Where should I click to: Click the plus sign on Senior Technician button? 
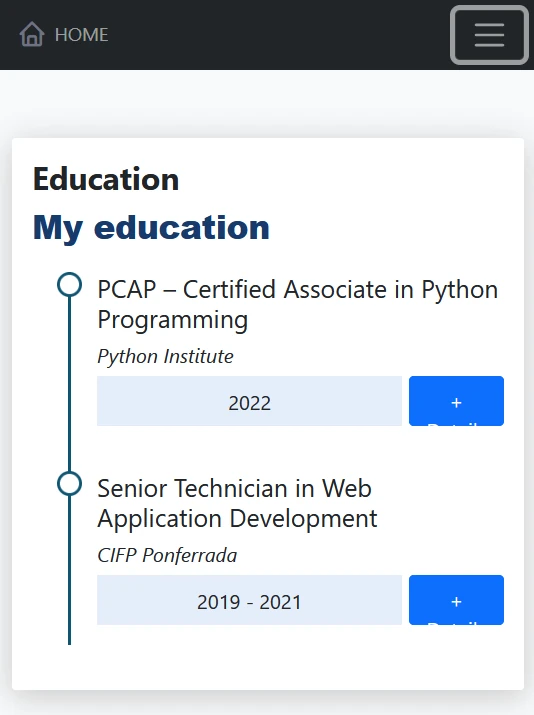tap(456, 601)
